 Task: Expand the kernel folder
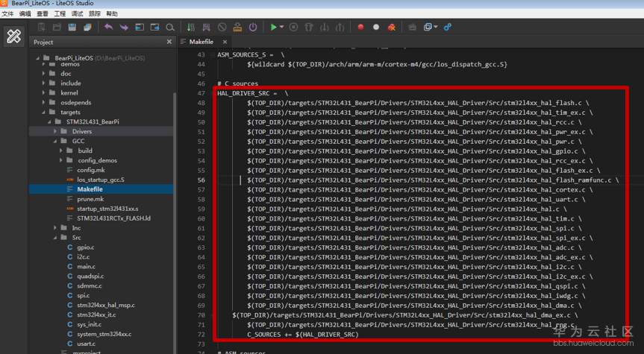point(43,92)
